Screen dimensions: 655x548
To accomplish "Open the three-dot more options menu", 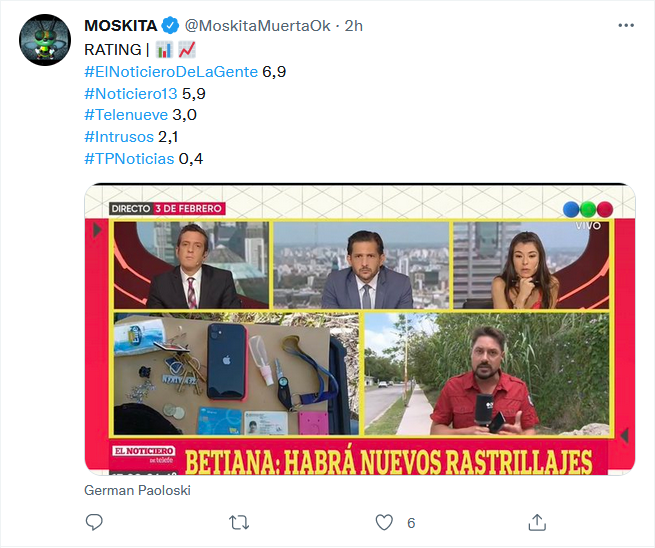I will [626, 26].
